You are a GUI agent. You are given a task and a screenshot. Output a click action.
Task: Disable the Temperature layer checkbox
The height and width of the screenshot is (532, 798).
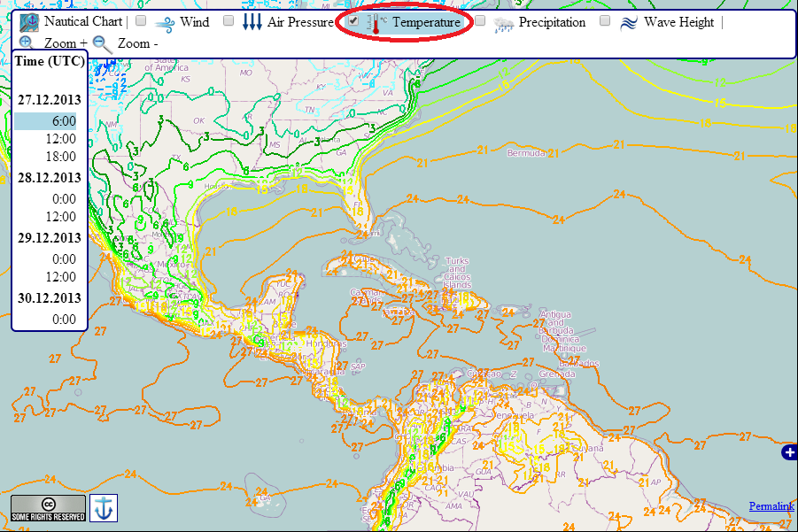click(352, 20)
